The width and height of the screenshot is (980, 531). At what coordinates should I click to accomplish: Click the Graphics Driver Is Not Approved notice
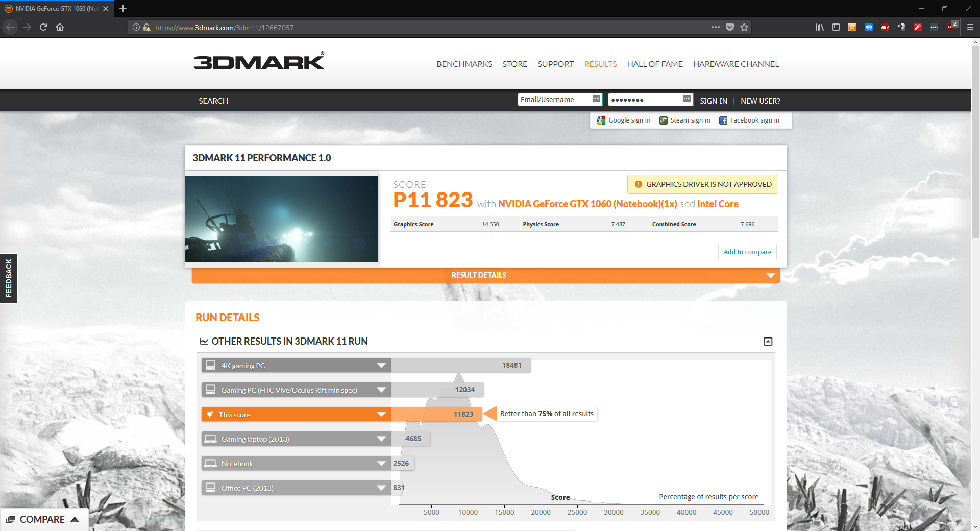coord(702,184)
